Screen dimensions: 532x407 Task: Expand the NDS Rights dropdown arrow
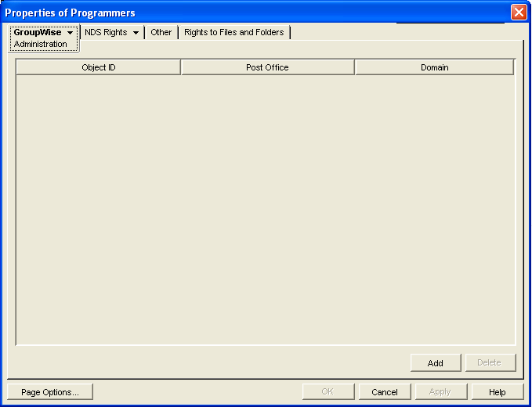tap(136, 33)
